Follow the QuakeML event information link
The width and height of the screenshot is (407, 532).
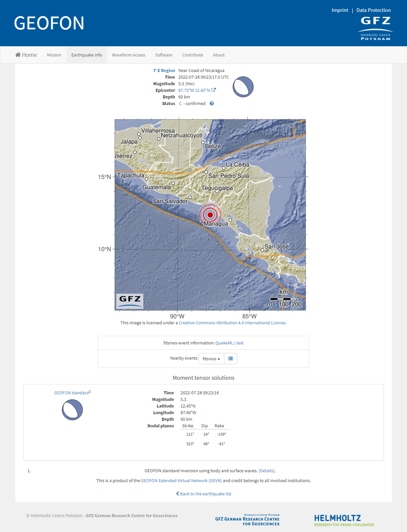click(x=224, y=343)
